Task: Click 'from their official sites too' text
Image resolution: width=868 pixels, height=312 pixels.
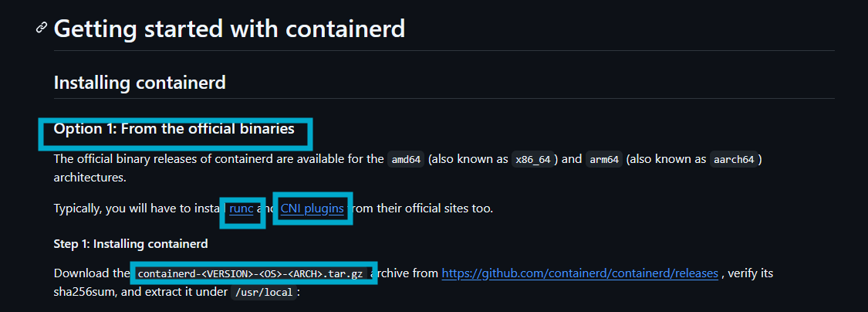Action: (x=422, y=209)
